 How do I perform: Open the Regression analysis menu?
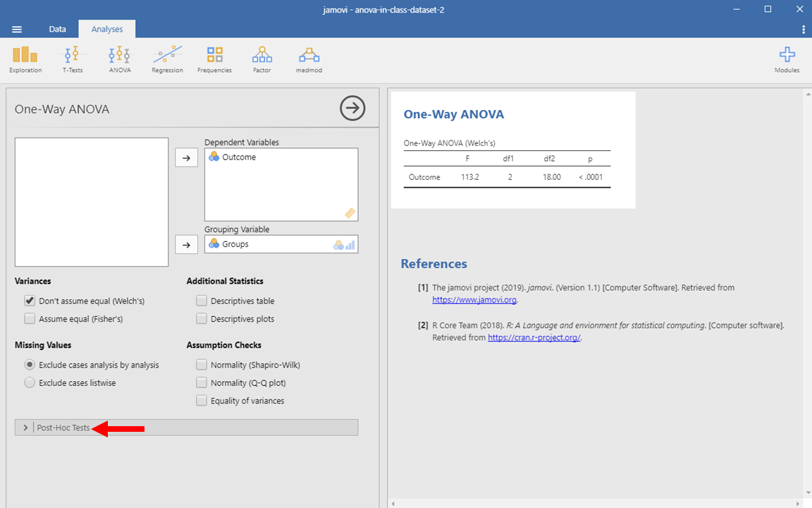pos(167,59)
